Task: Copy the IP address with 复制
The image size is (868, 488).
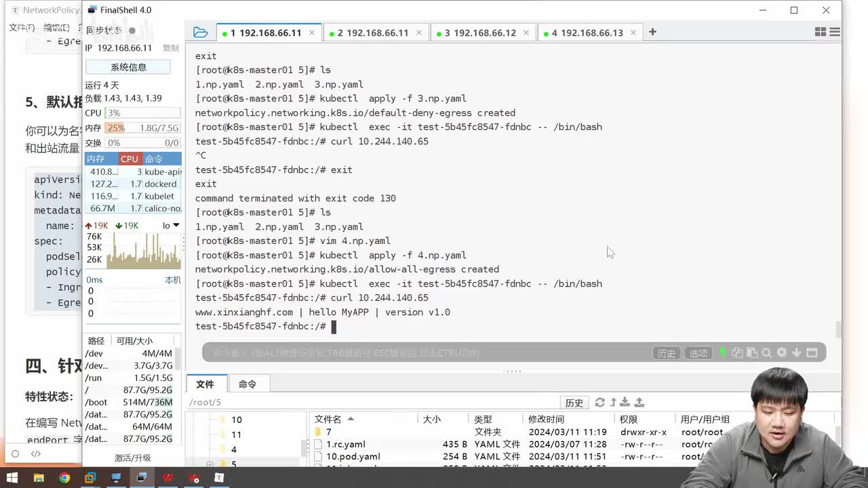Action: 171,48
